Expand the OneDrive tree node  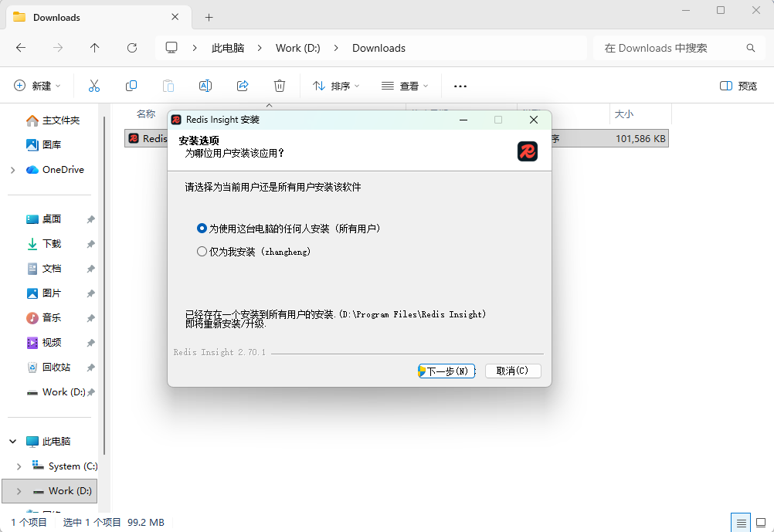tap(13, 170)
